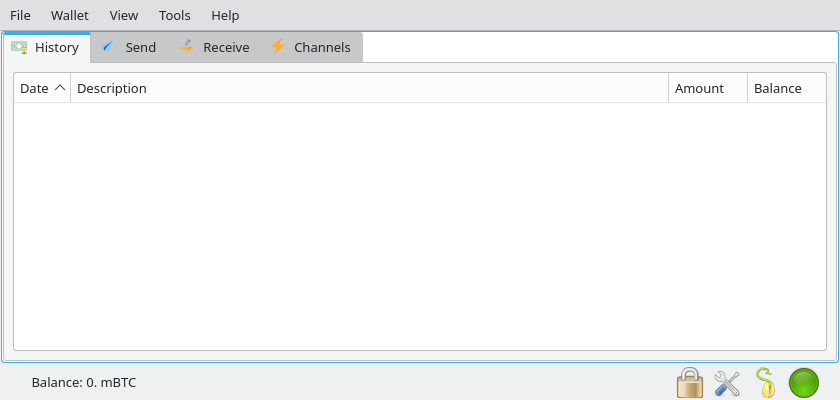Click the empty transaction history list area
Viewport: 840px width, 400px height.
pos(420,225)
